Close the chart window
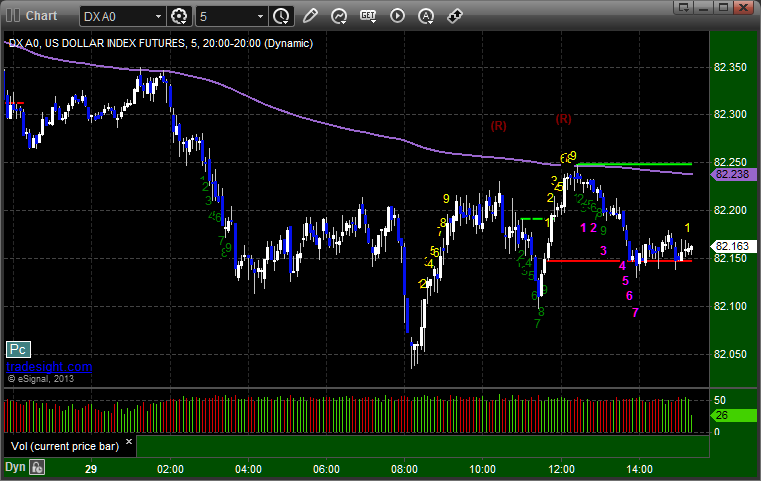The width and height of the screenshot is (761, 481). tap(744, 7)
